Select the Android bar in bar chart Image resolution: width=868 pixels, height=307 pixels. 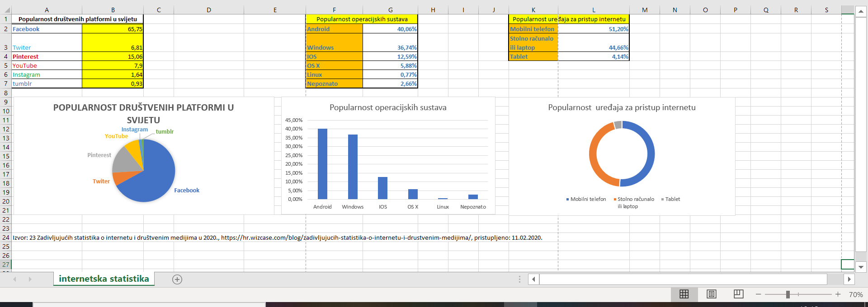pos(322,164)
